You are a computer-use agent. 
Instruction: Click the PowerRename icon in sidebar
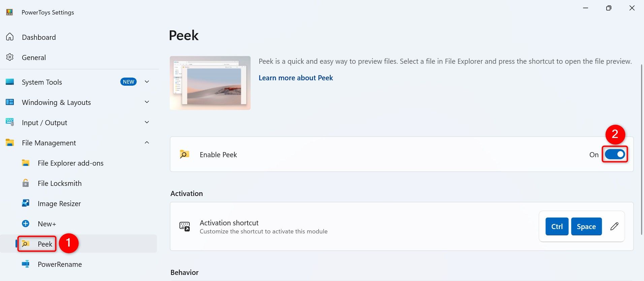[x=26, y=264]
